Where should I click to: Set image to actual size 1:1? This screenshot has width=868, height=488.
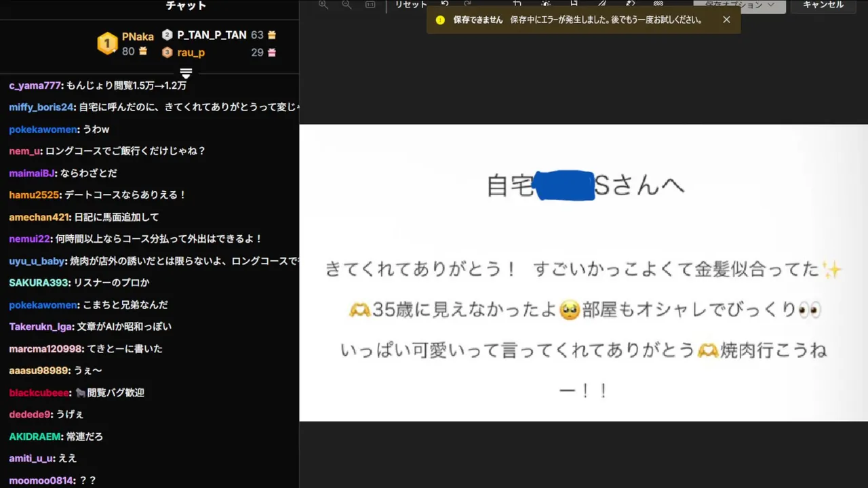pyautogui.click(x=370, y=5)
